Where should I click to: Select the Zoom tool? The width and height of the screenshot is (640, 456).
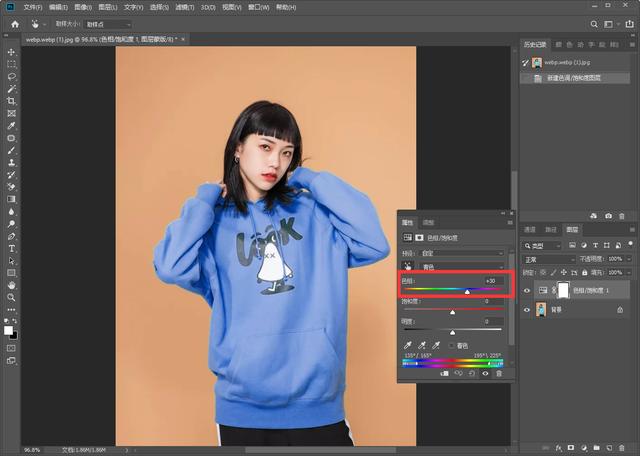pyautogui.click(x=11, y=297)
